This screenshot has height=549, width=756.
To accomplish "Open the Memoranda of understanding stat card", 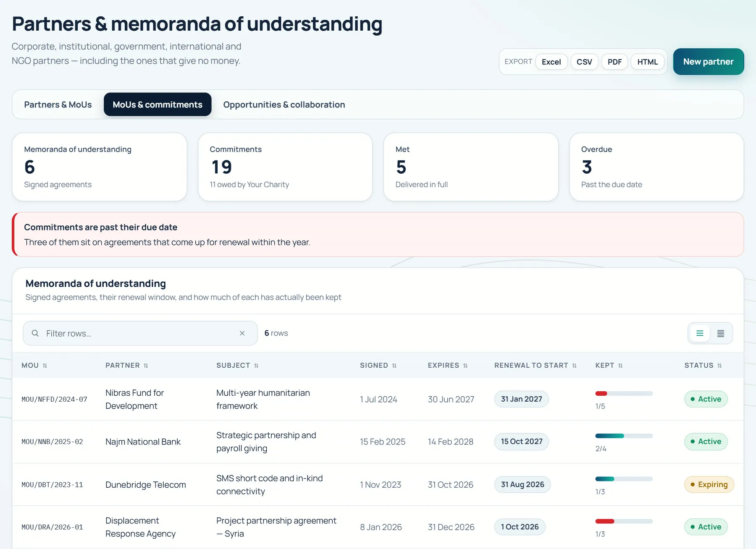I will [x=100, y=167].
